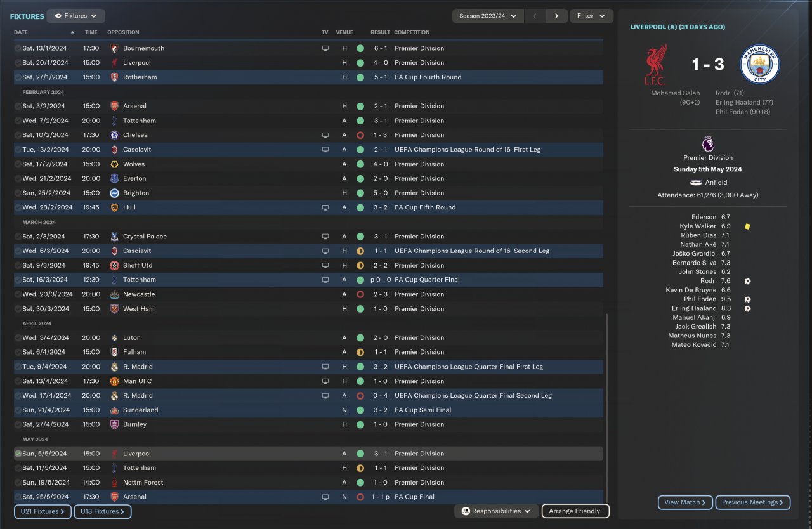Sort by the VENUE column header
The width and height of the screenshot is (812, 529).
pos(344,32)
